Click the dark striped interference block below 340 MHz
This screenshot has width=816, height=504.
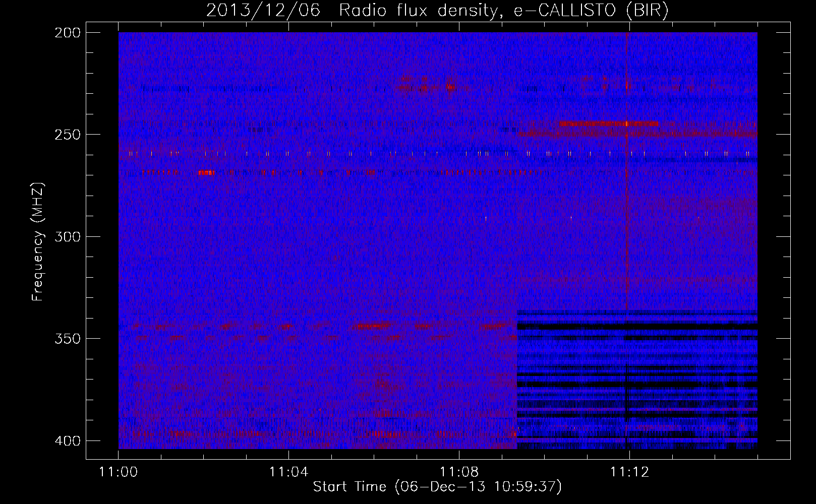tap(637, 380)
